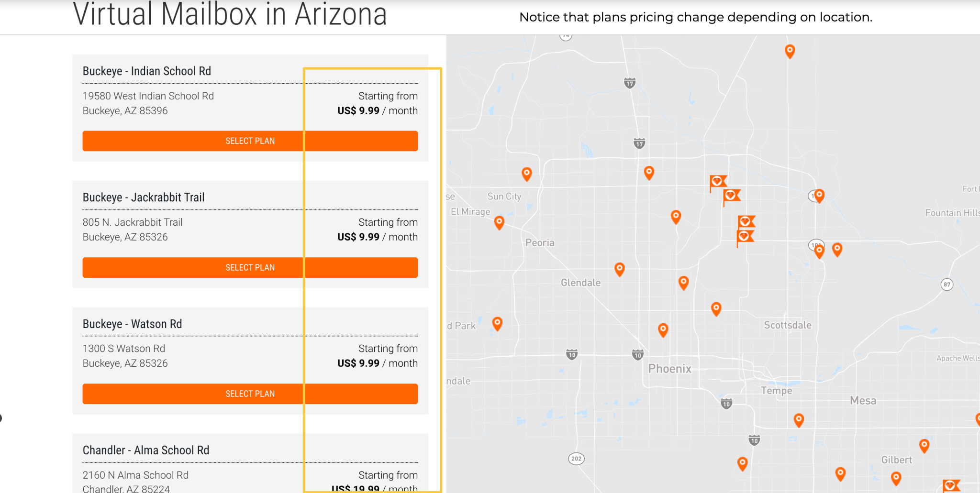Click the Fountain Hills label on map

tap(951, 213)
